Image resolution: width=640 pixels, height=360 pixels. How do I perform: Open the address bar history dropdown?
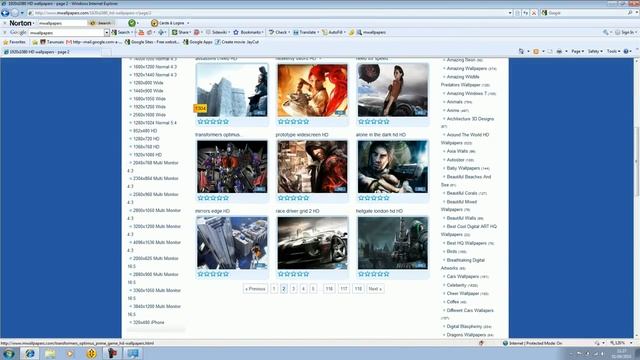510,13
